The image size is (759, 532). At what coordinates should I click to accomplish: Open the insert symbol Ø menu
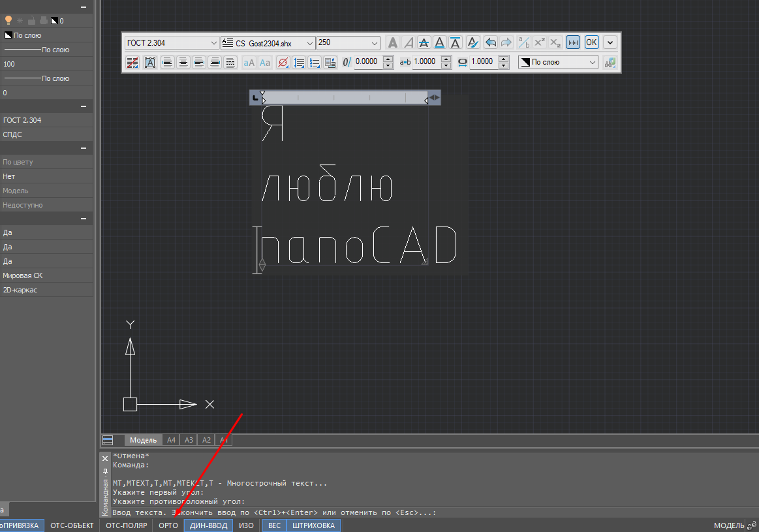pyautogui.click(x=283, y=63)
